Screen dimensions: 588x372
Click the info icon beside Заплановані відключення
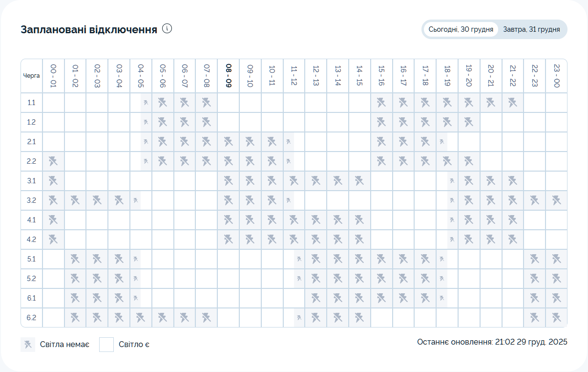coord(167,29)
